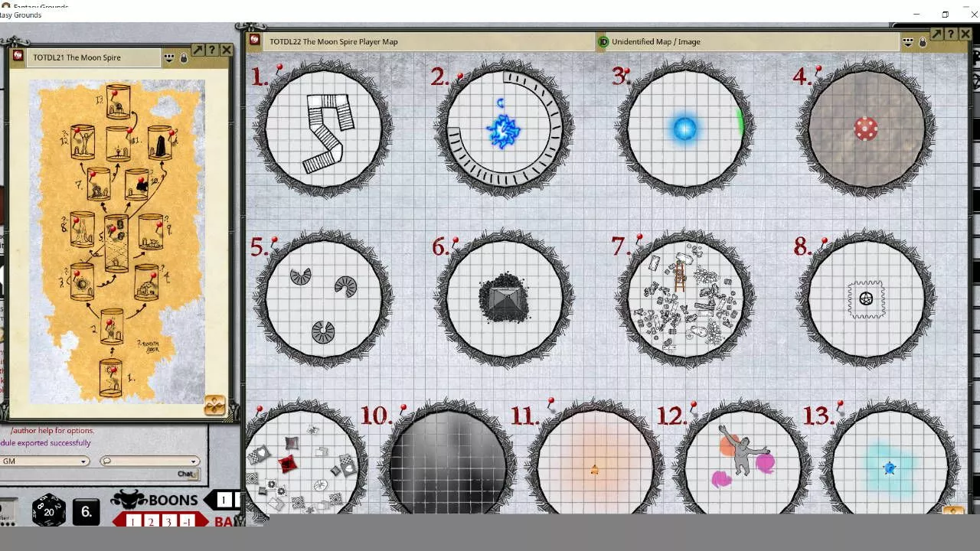Image resolution: width=980 pixels, height=551 pixels.
Task: Select the red pin next to room 12
Action: (694, 405)
